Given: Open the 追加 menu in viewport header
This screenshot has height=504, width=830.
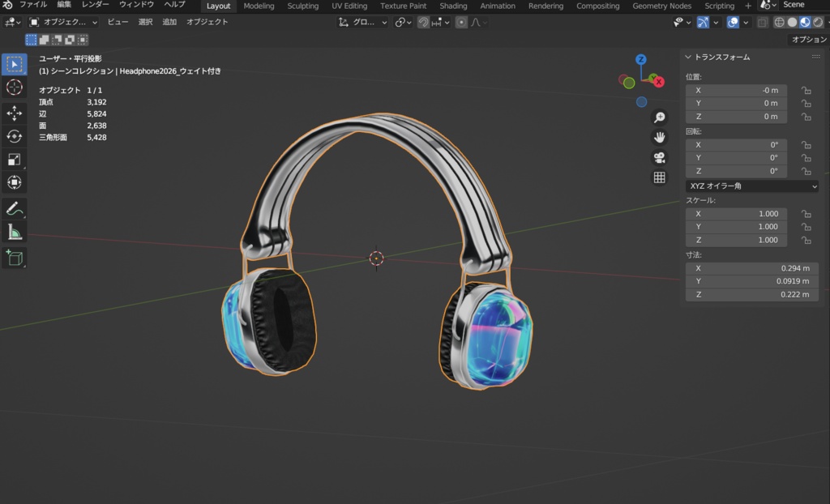Looking at the screenshot, I should pos(169,22).
